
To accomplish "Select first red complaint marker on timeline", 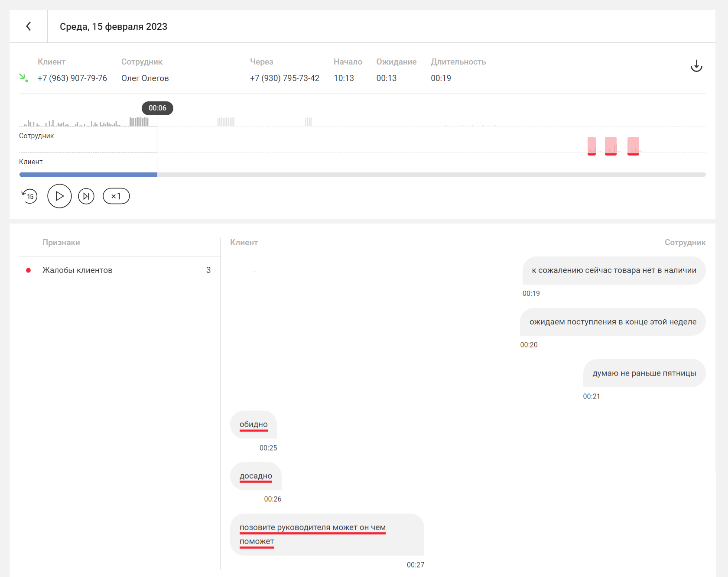I will pos(591,146).
